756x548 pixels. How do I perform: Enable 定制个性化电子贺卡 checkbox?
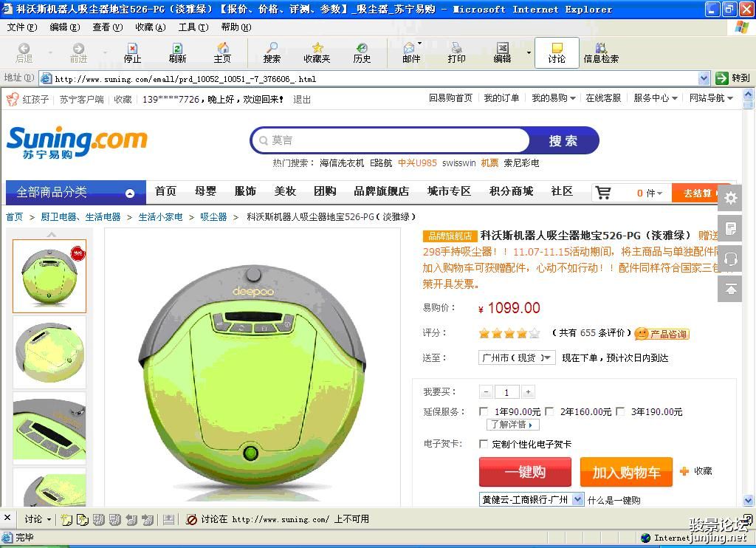[x=484, y=444]
